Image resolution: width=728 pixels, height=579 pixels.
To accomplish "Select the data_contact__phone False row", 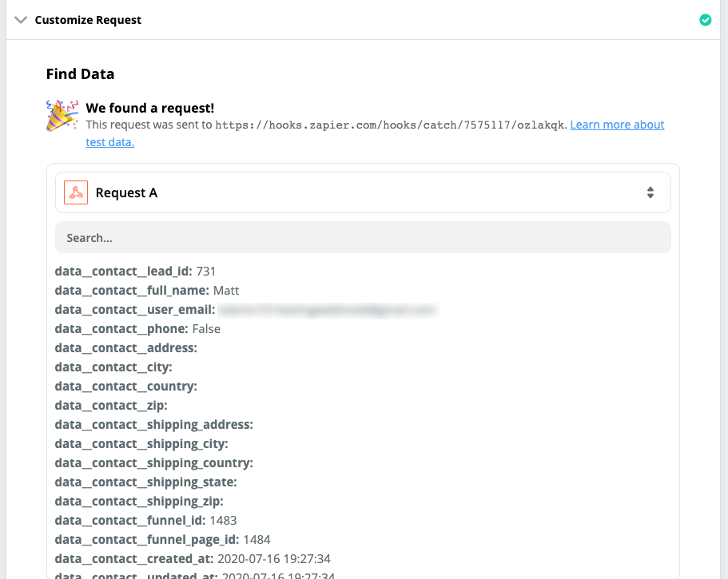I will [x=137, y=329].
